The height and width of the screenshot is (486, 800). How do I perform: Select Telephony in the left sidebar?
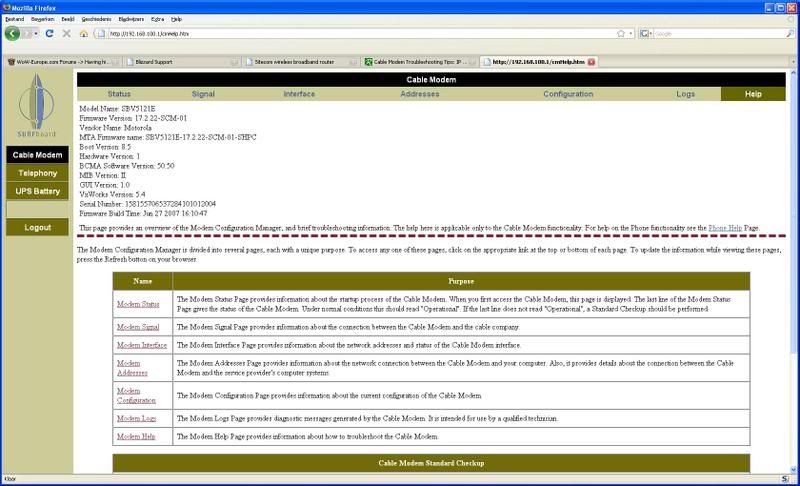37,173
